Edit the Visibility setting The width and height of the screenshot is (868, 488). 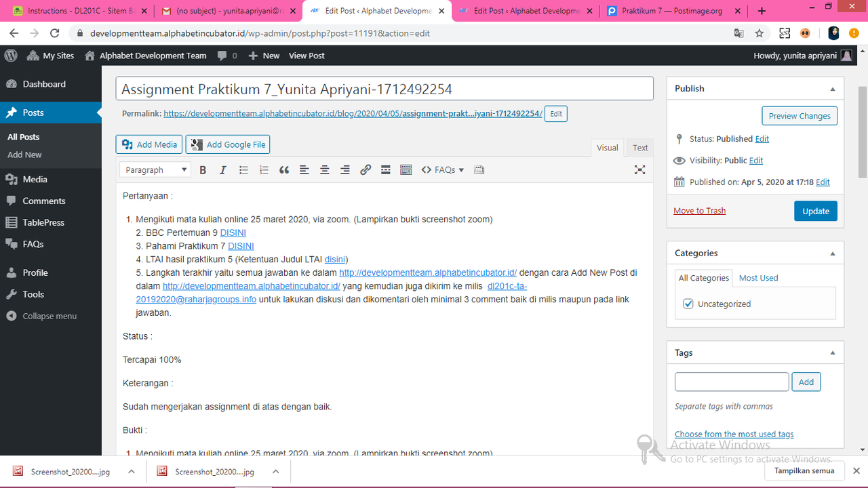pyautogui.click(x=756, y=161)
